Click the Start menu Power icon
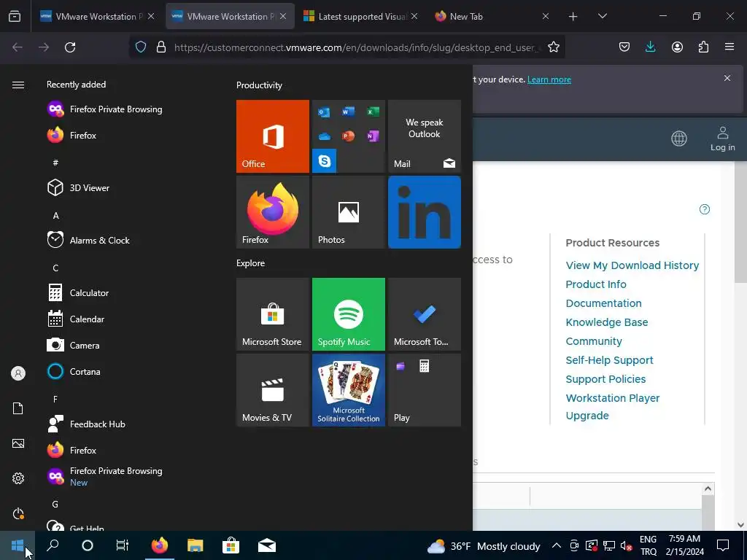The height and width of the screenshot is (560, 747). (x=18, y=513)
